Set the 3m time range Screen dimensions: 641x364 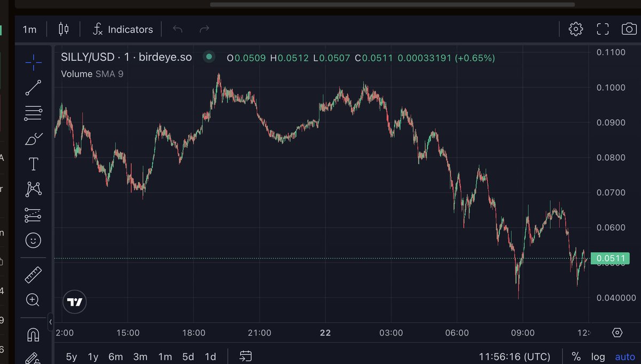[140, 357]
